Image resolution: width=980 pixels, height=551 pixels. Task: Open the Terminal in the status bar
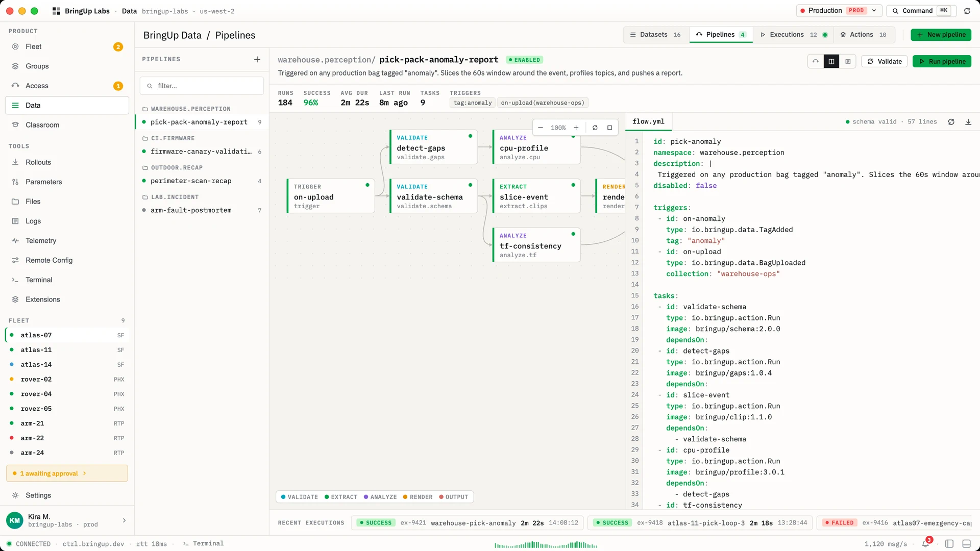203,544
